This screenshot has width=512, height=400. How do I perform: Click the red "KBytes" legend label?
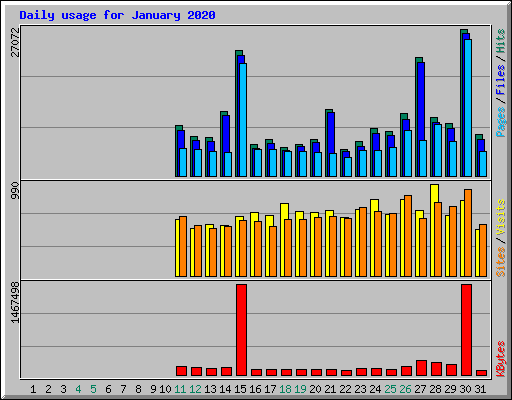(500, 359)
